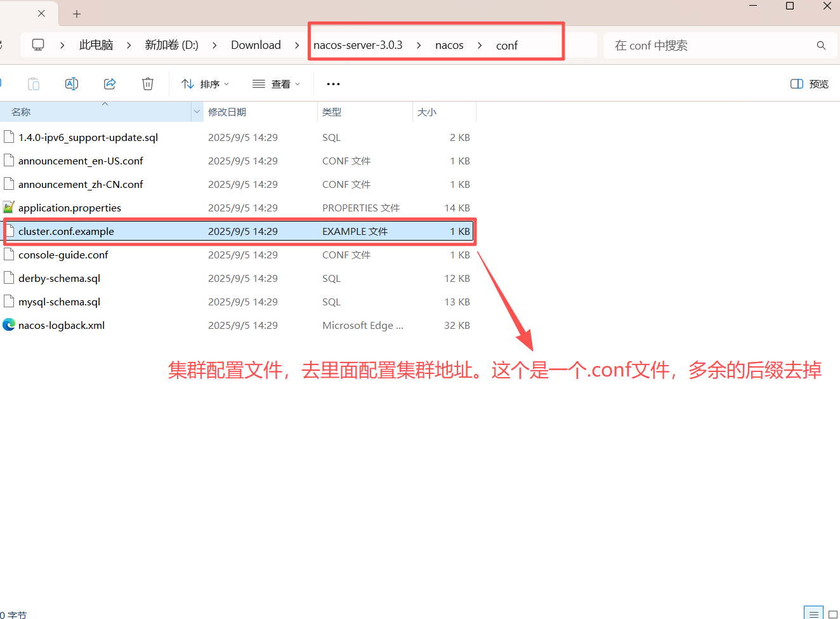Go to nacos folder in breadcrumb
The height and width of the screenshot is (619, 840).
(x=449, y=45)
